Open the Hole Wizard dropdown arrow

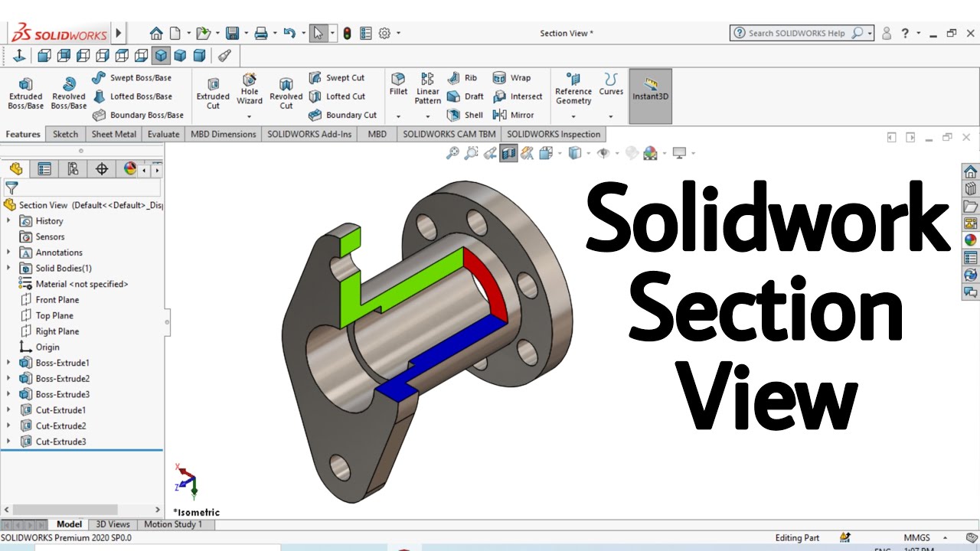click(x=250, y=116)
